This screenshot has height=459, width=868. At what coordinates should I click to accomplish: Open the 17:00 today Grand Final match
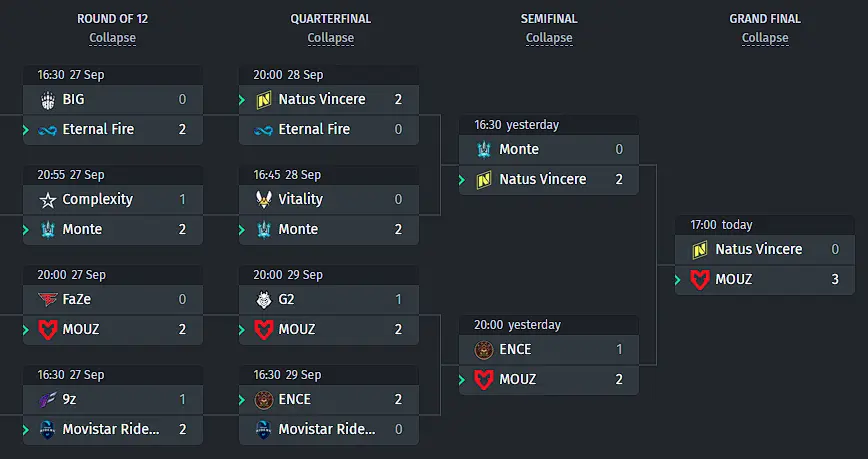pos(765,225)
